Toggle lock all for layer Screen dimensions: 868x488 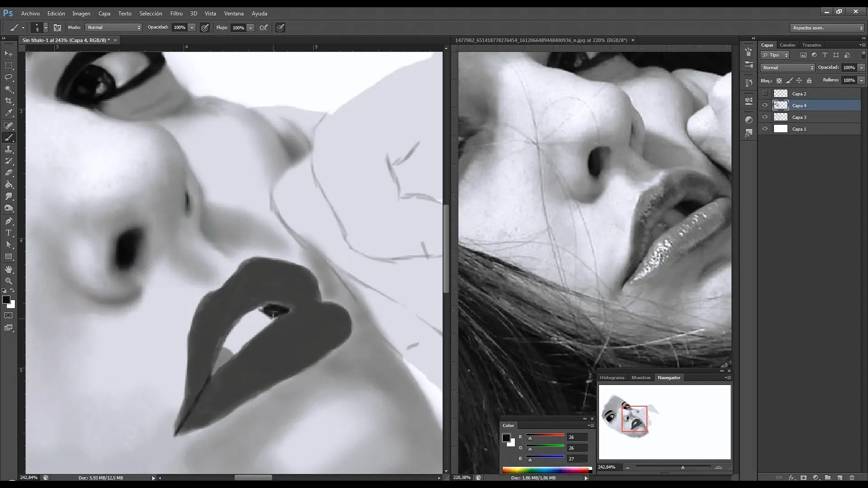809,80
